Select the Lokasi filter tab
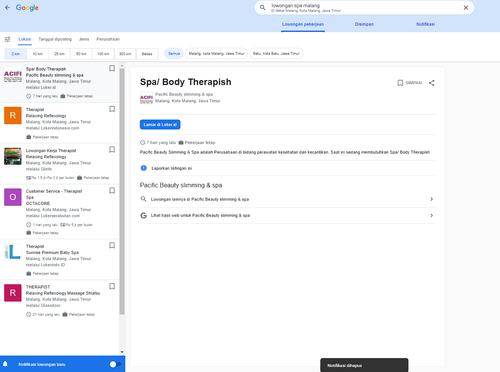This screenshot has width=500, height=372. point(25,39)
